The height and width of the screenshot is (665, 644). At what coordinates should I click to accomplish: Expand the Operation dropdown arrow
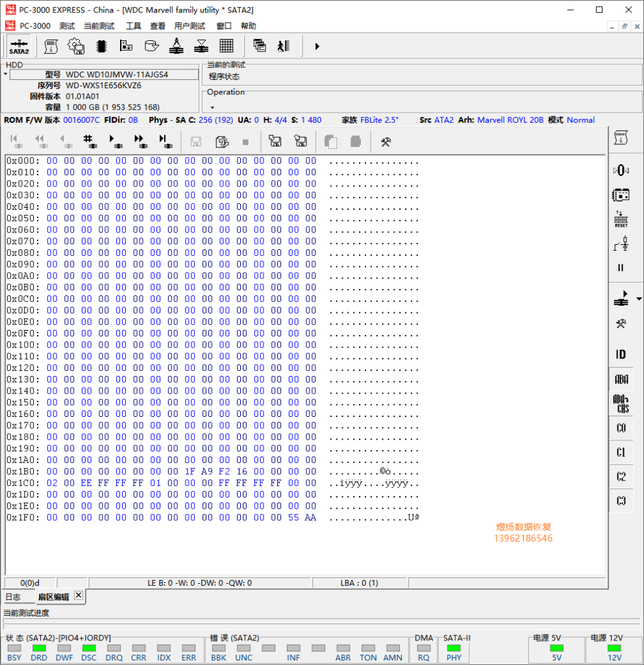212,107
